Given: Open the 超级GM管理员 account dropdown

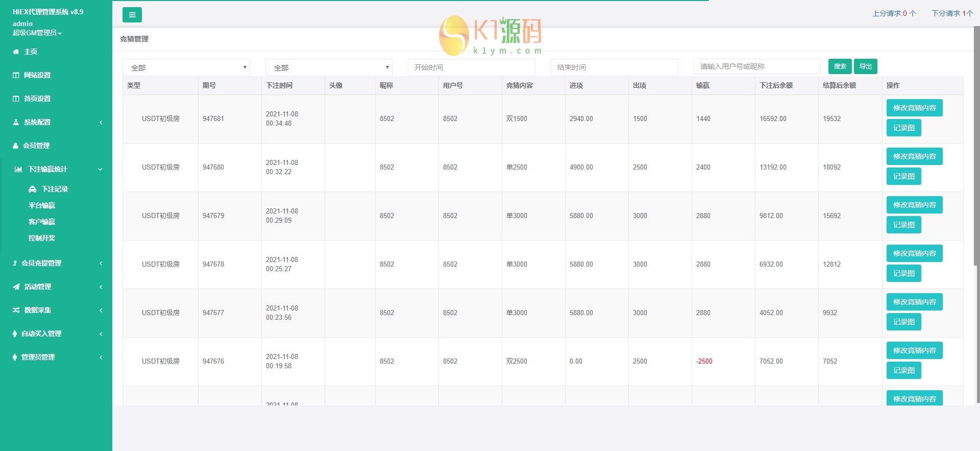Looking at the screenshot, I should click(37, 33).
